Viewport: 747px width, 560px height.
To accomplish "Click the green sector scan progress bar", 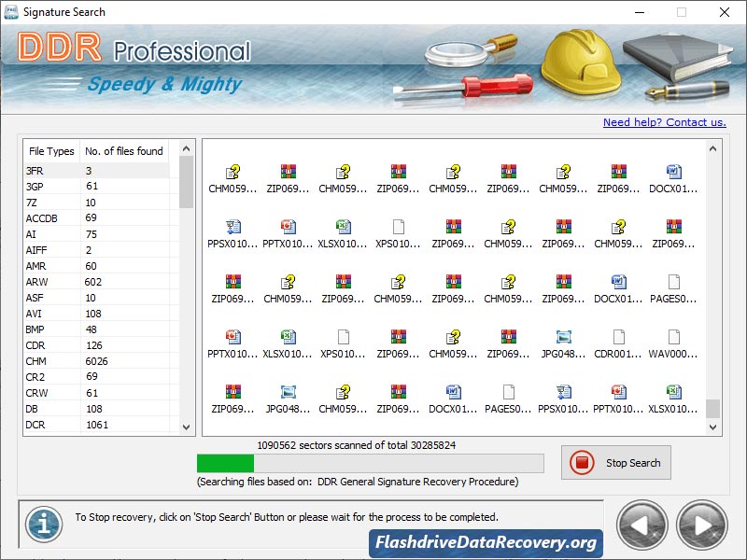I will click(x=370, y=463).
